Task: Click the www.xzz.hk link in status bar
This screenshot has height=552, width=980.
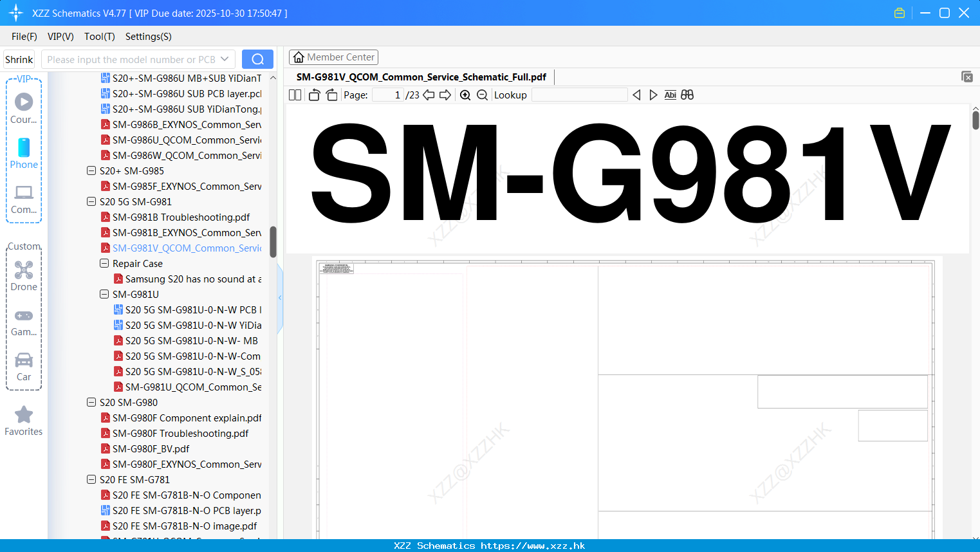Action: point(533,546)
